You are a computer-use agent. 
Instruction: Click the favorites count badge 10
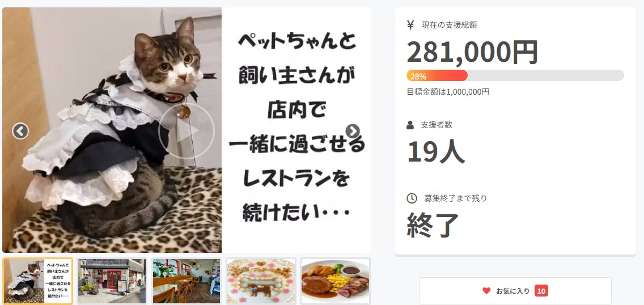[541, 291]
